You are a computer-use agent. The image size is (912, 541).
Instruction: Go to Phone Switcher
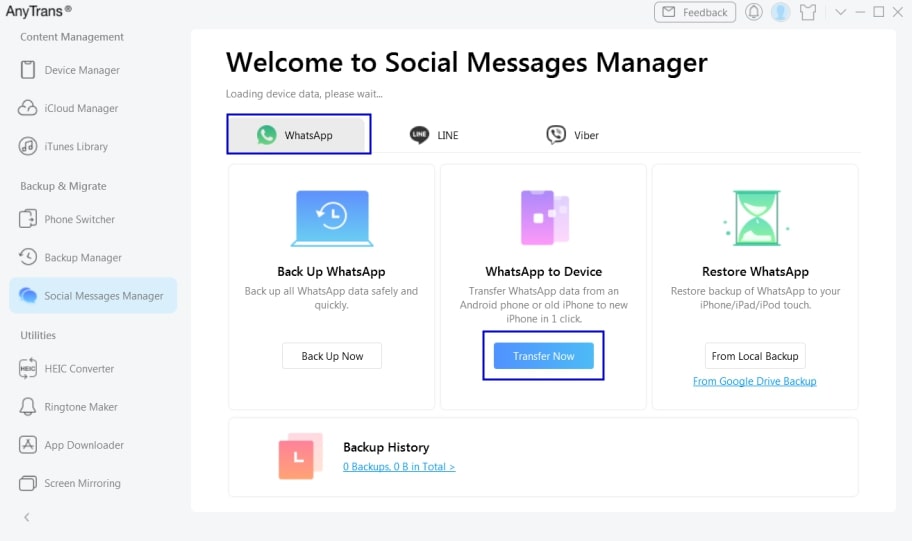point(79,219)
